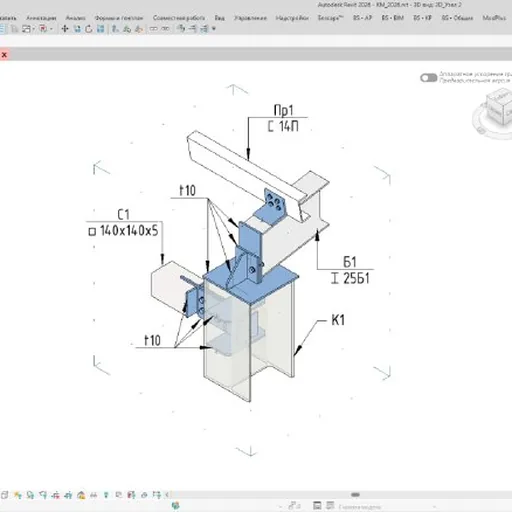This screenshot has height=512, width=512.
Task: Open rendering dialog icon in view control bar
Action: (43, 495)
